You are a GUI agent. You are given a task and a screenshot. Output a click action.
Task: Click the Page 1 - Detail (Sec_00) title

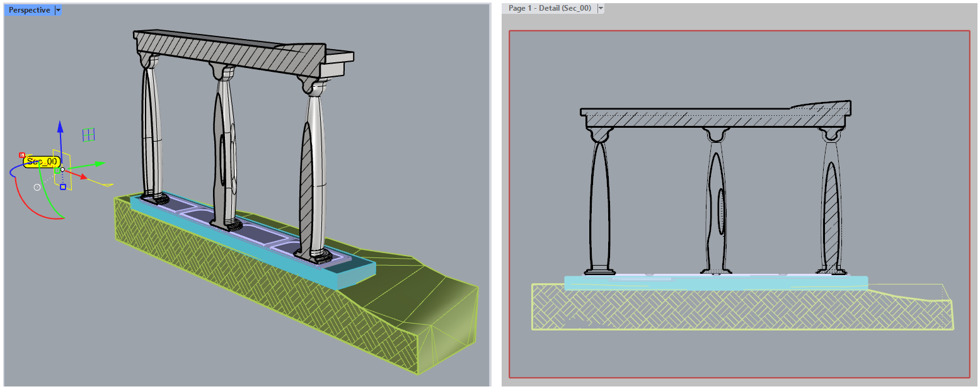click(x=550, y=8)
